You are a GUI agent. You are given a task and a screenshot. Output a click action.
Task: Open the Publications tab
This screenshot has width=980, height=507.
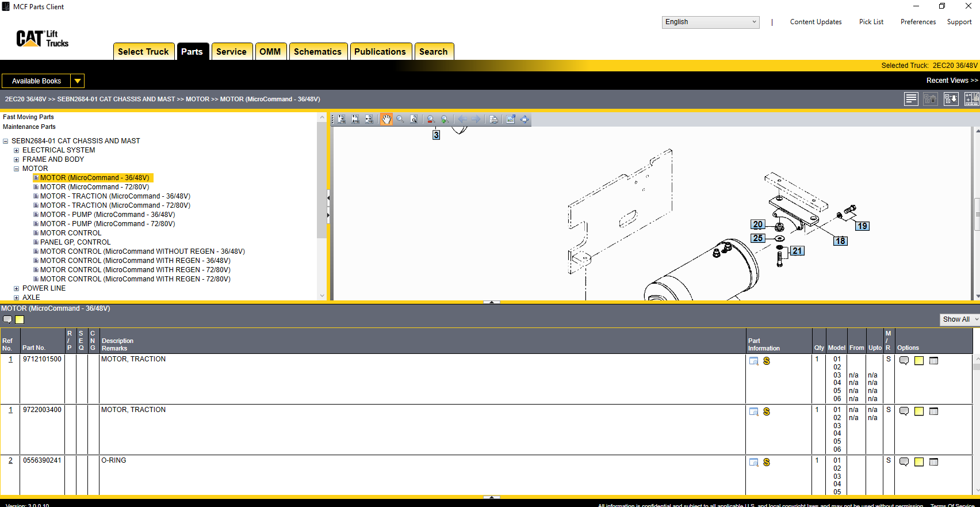pyautogui.click(x=380, y=52)
